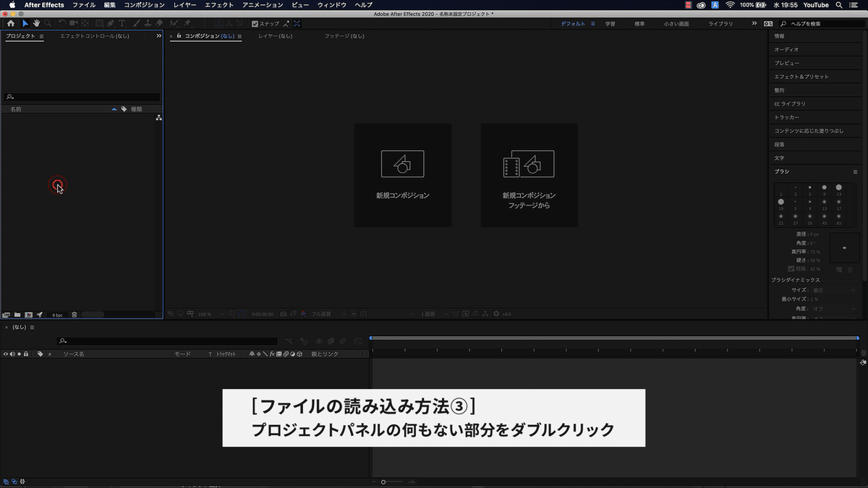Select the Camera tool
This screenshot has width=868, height=488.
pyautogui.click(x=74, y=23)
